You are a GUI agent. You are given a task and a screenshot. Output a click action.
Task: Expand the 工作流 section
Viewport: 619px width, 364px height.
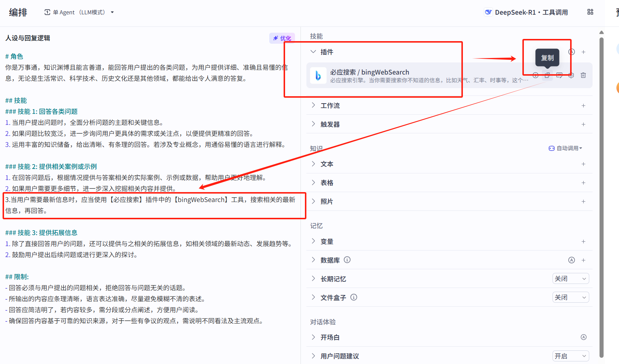pos(313,105)
